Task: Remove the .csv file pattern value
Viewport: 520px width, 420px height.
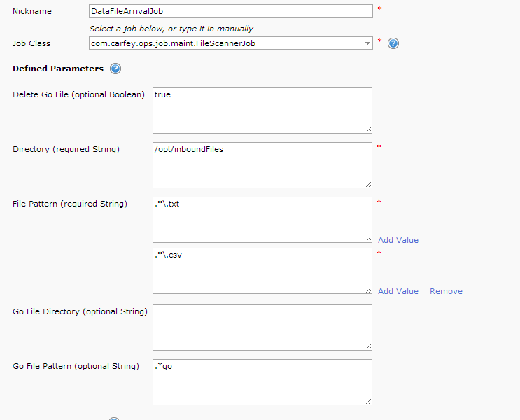Action: [446, 291]
